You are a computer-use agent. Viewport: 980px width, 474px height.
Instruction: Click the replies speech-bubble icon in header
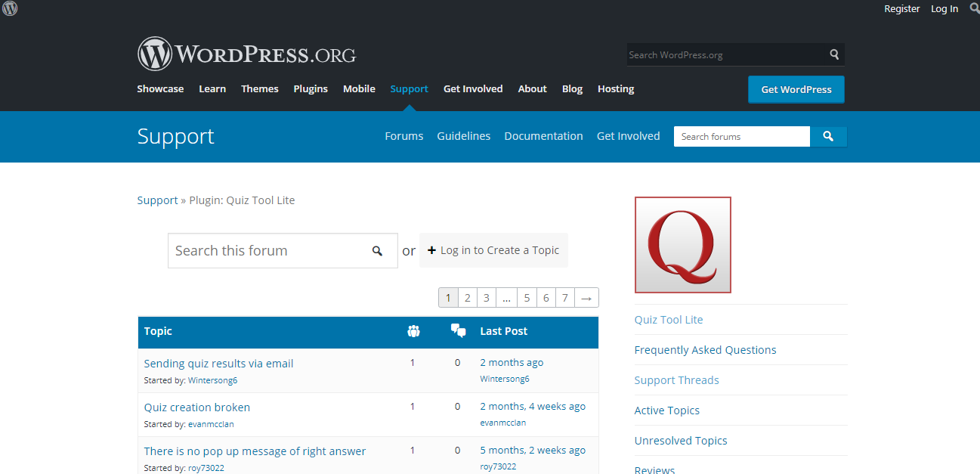click(x=458, y=330)
